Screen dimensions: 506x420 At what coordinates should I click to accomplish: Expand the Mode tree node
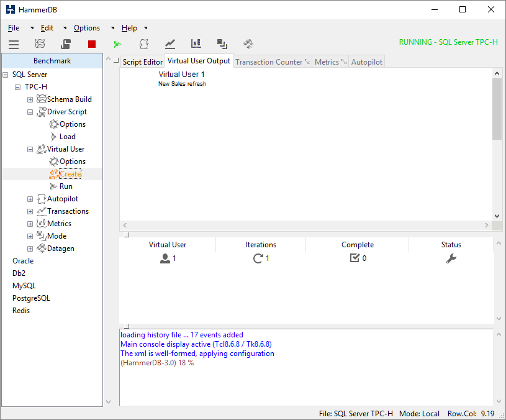coord(30,236)
